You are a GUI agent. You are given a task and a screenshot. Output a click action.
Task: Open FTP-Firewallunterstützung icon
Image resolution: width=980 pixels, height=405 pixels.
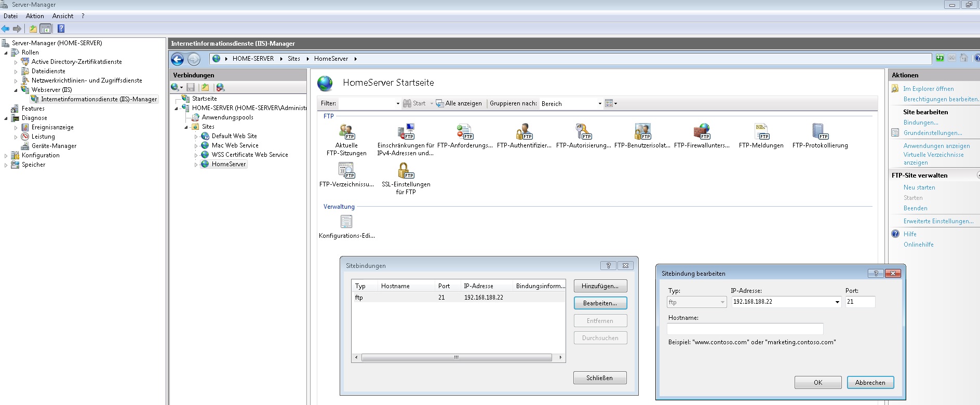[702, 131]
